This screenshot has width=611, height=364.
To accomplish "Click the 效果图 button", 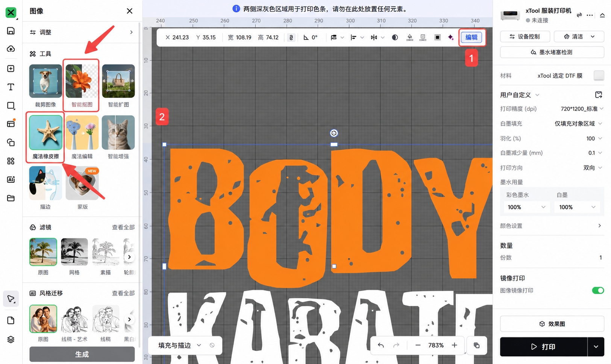I will click(552, 324).
